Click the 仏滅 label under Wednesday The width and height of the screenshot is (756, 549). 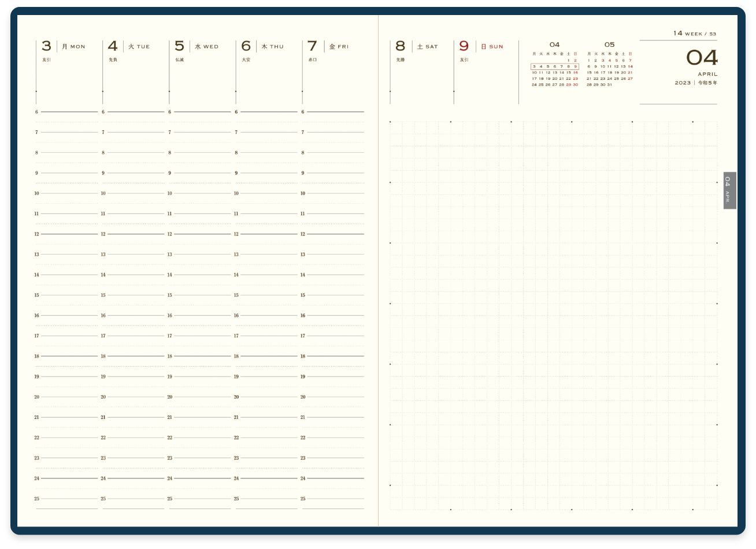click(x=180, y=60)
